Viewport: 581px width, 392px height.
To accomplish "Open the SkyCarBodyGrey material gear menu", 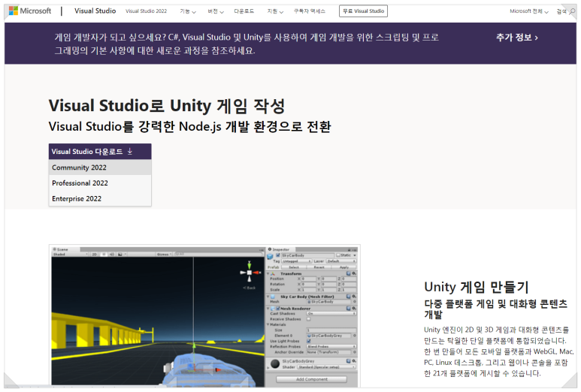I will pos(354,361).
